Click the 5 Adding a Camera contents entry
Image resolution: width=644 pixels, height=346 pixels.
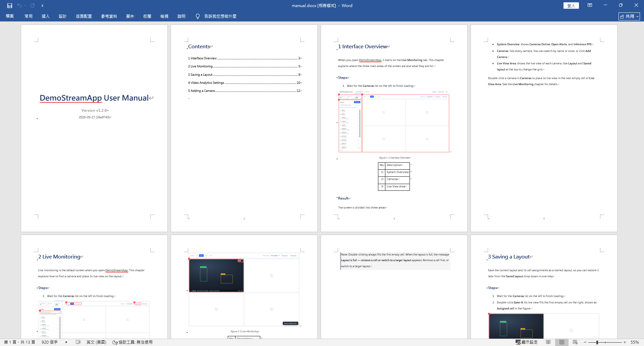point(244,91)
